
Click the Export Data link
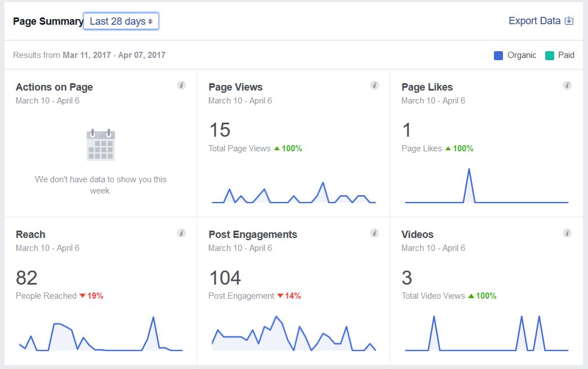point(534,21)
